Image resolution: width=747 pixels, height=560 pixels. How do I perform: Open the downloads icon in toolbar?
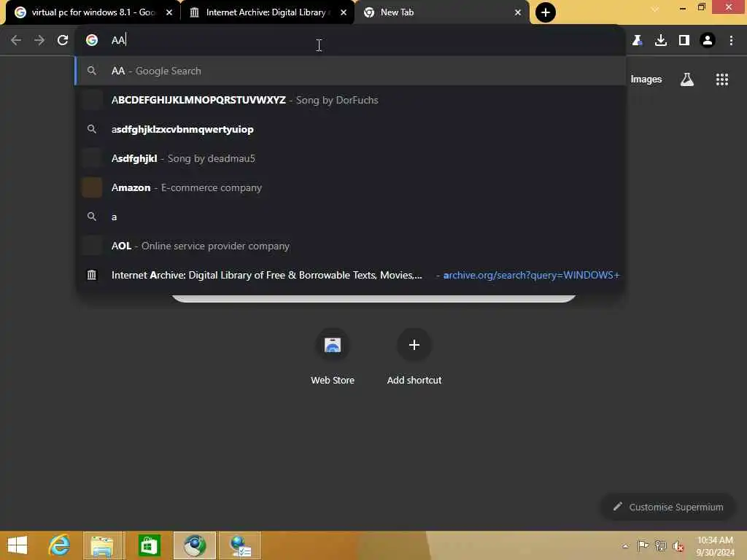(661, 41)
